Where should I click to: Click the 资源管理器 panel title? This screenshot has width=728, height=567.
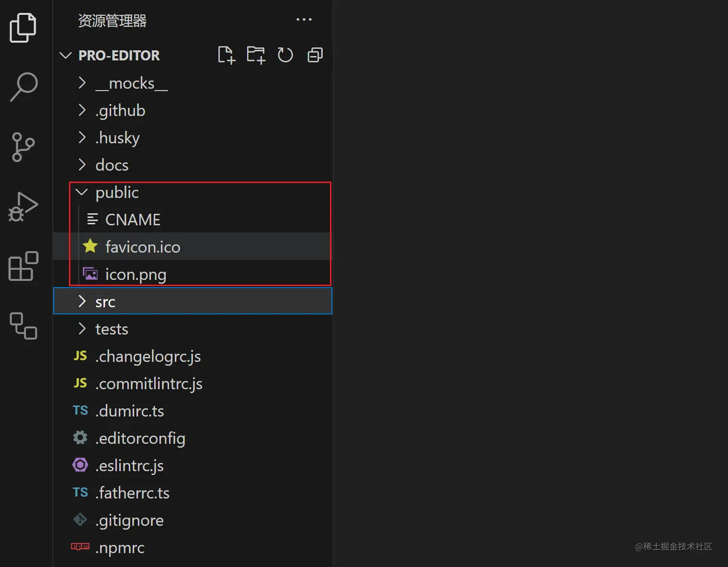[112, 21]
